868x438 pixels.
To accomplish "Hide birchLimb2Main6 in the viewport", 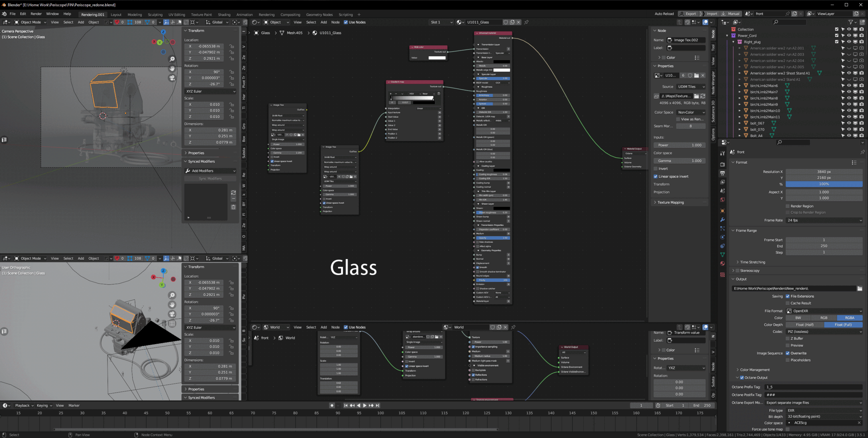I will [x=849, y=85].
